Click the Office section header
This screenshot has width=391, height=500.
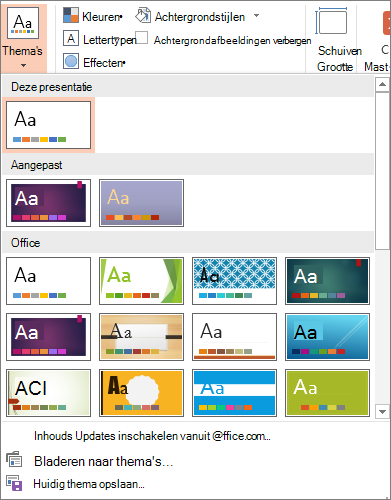coord(188,242)
